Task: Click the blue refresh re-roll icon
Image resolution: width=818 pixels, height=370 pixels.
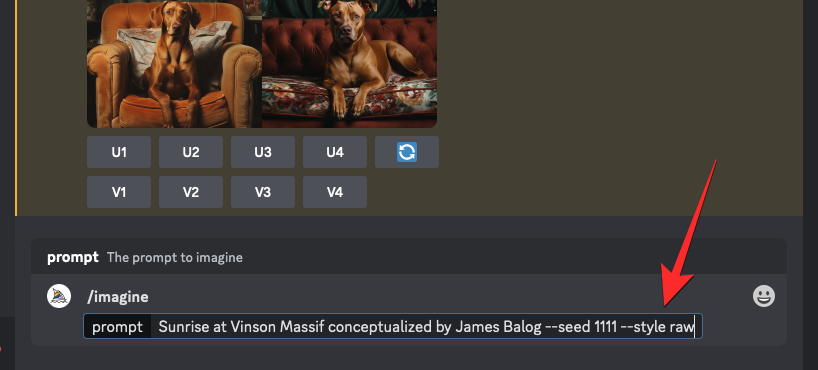Action: tap(407, 152)
